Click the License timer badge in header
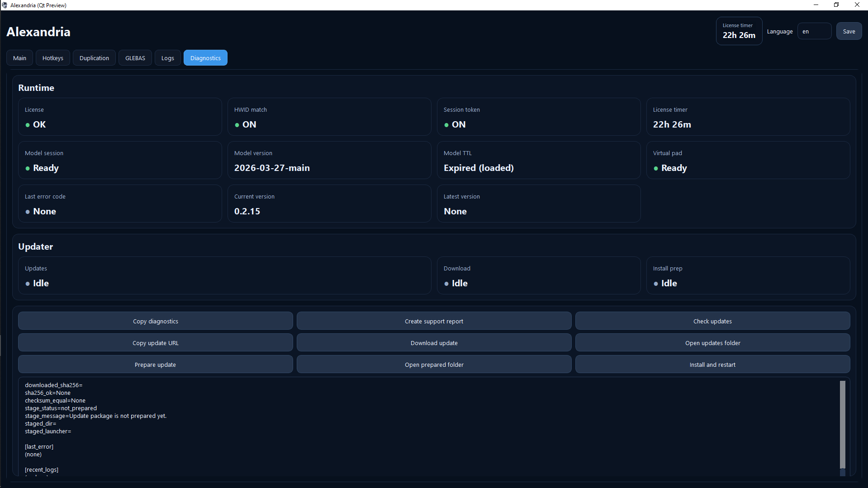The image size is (868, 488). 739,31
